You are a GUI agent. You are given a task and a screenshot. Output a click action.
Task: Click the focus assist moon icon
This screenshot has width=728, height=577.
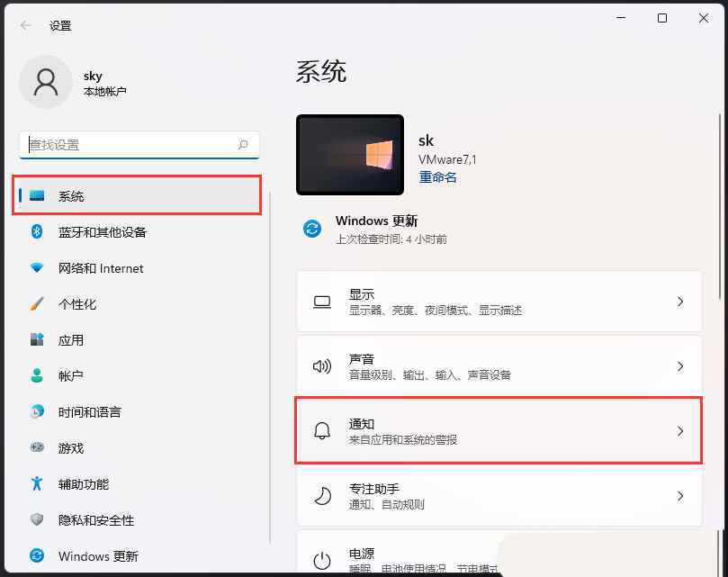coord(322,496)
